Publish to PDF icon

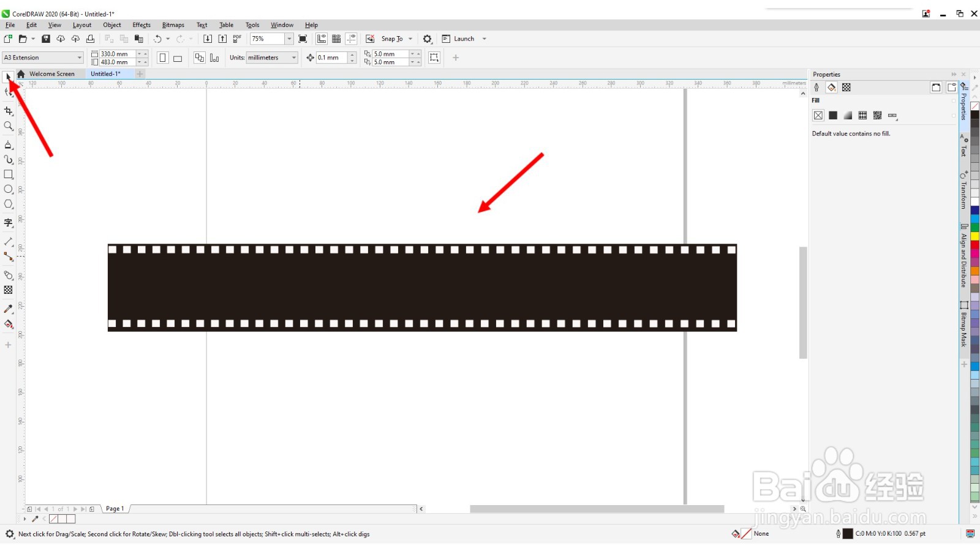237,39
